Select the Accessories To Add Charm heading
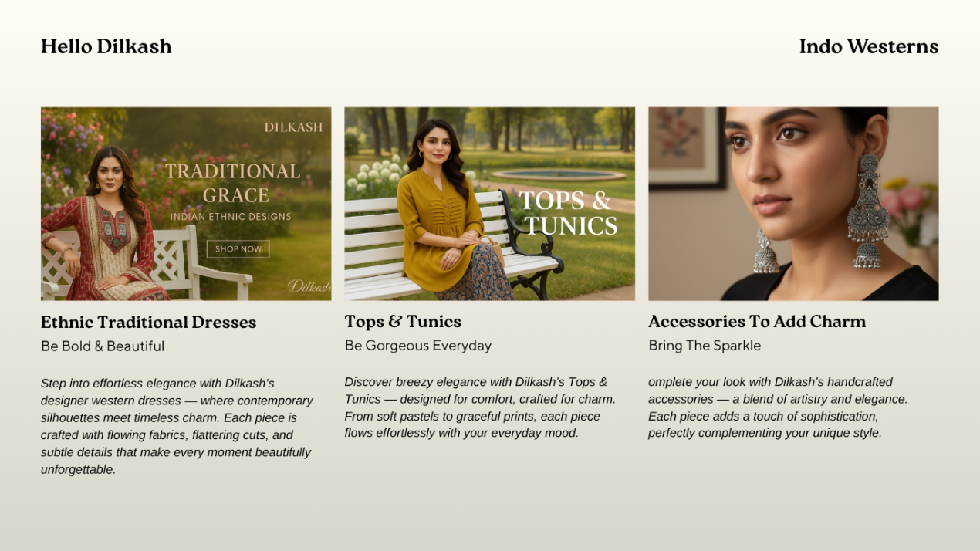The height and width of the screenshot is (551, 980). [757, 321]
